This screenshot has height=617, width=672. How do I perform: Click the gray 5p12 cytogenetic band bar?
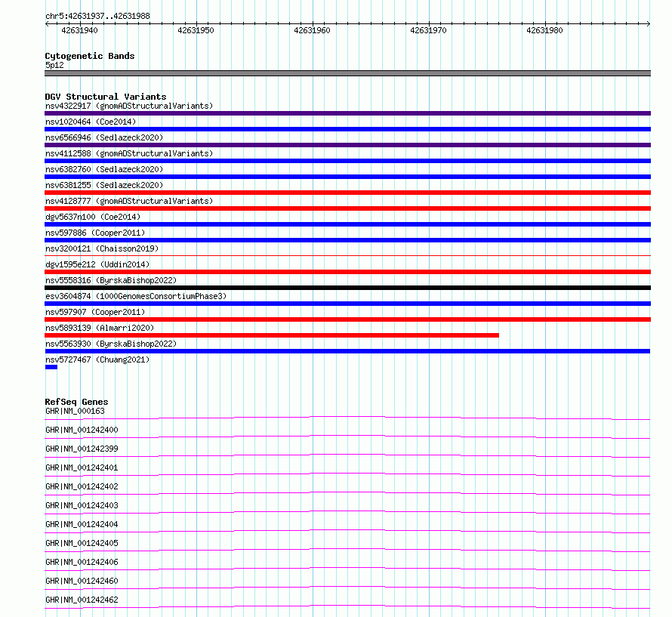347,73
